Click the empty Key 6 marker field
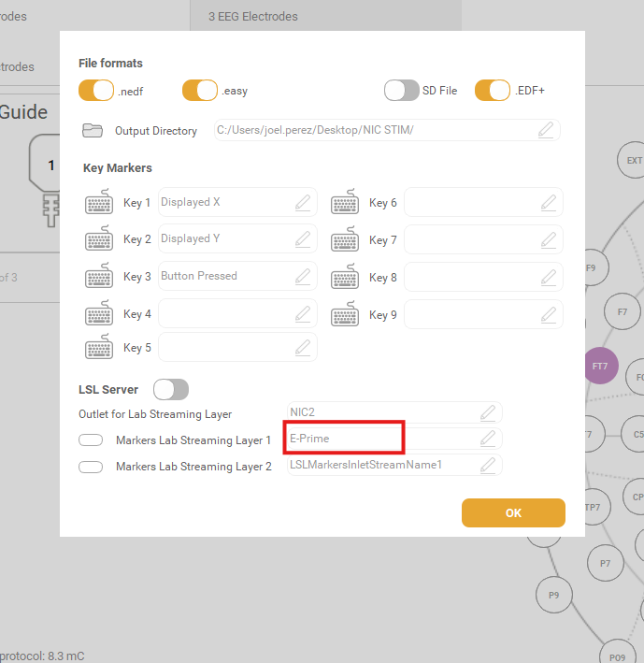This screenshot has height=663, width=644. pos(483,203)
